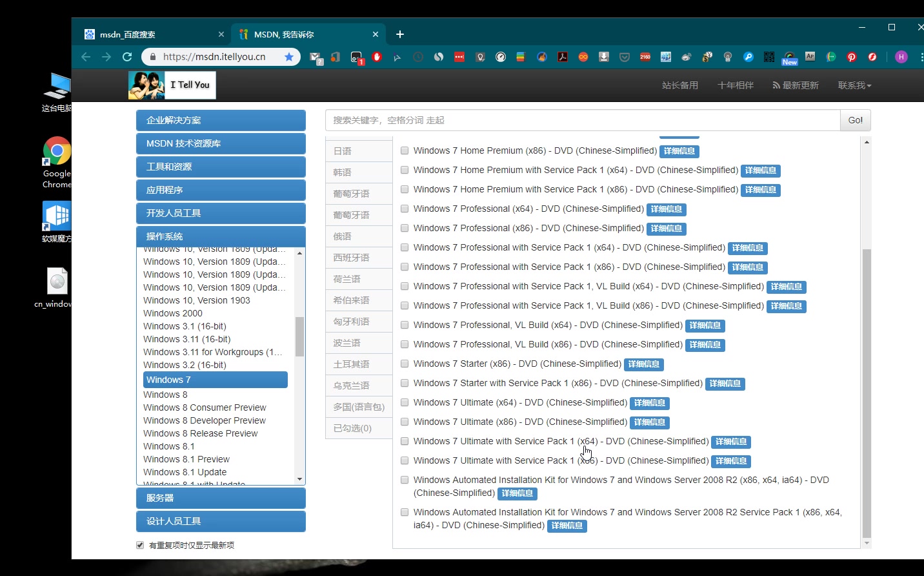This screenshot has height=576, width=924.
Task: Reload the current browser page
Action: 127,57
